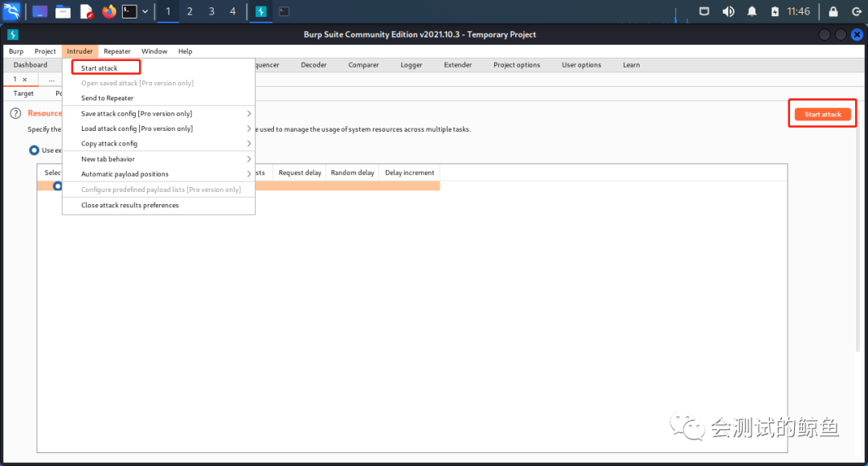Open the User options tab
868x466 pixels.
[x=581, y=65]
